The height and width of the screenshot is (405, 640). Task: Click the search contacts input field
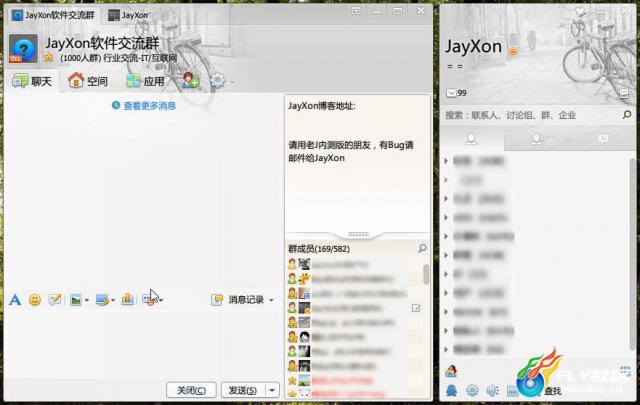click(533, 115)
